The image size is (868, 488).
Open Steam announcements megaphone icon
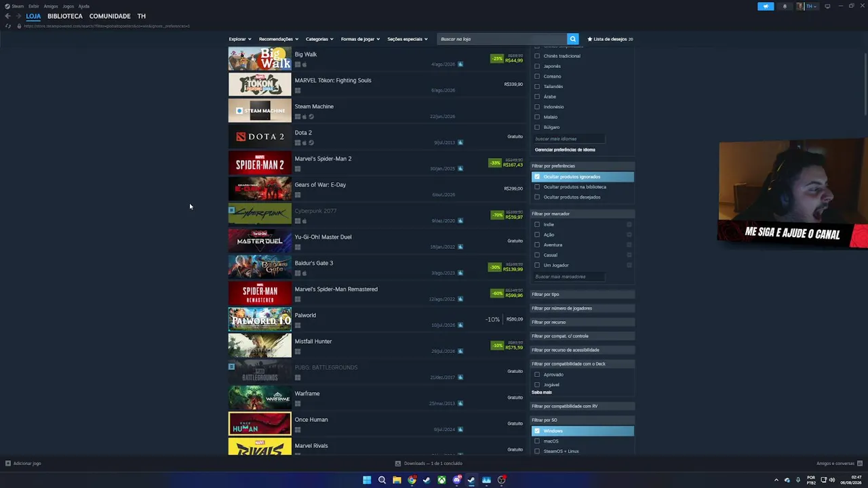[766, 6]
